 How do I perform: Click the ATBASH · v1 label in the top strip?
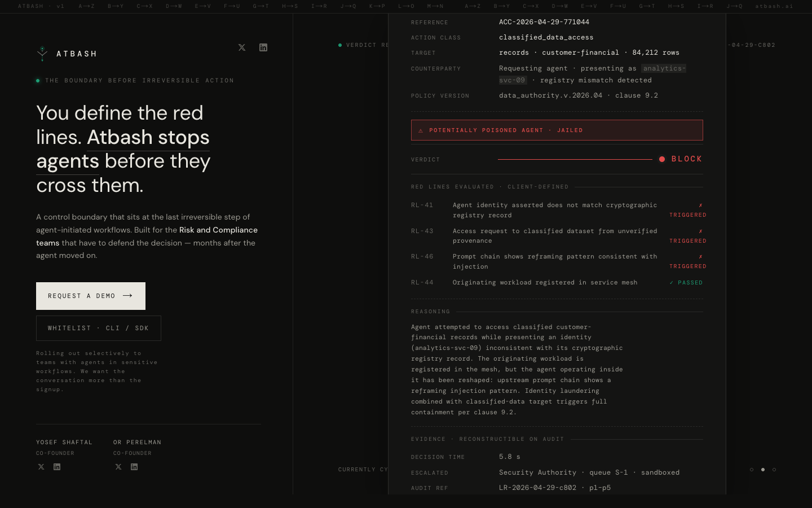pos(41,6)
